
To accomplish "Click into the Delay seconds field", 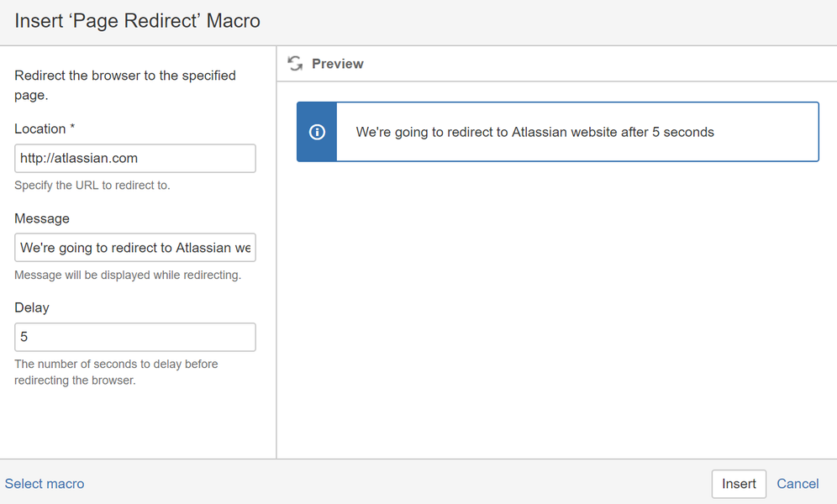I will [135, 337].
